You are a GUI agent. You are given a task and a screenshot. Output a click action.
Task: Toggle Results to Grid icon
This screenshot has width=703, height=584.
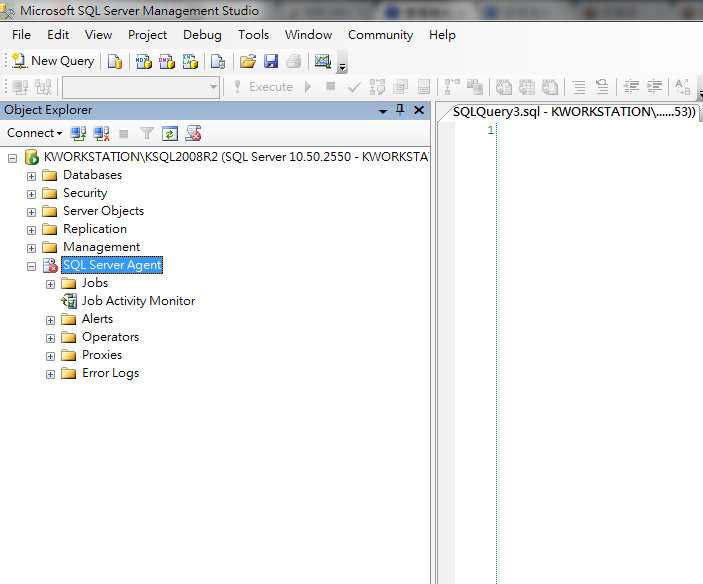click(x=527, y=87)
